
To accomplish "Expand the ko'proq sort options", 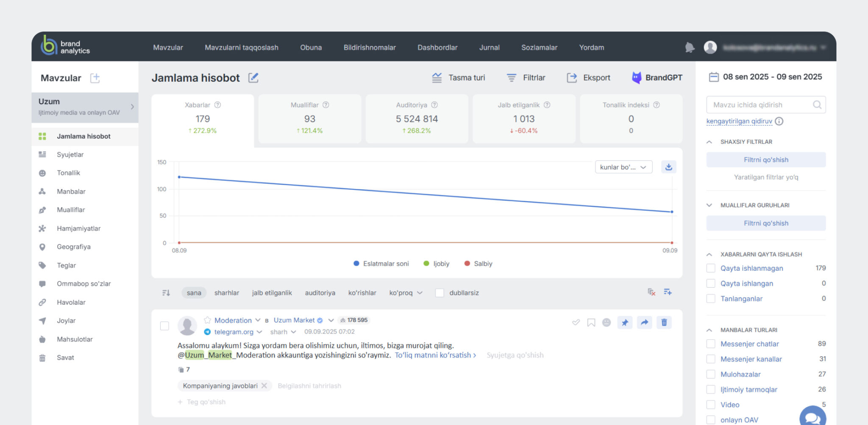I will click(406, 293).
